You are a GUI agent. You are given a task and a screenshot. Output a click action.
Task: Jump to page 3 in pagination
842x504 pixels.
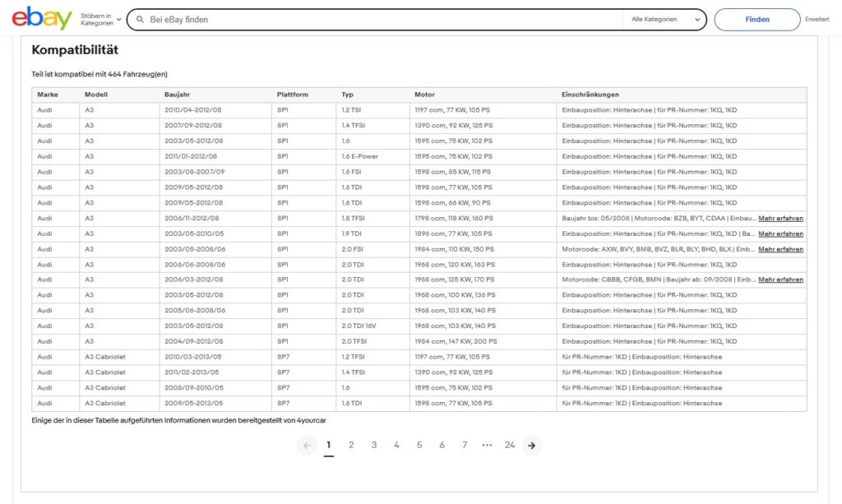click(373, 445)
